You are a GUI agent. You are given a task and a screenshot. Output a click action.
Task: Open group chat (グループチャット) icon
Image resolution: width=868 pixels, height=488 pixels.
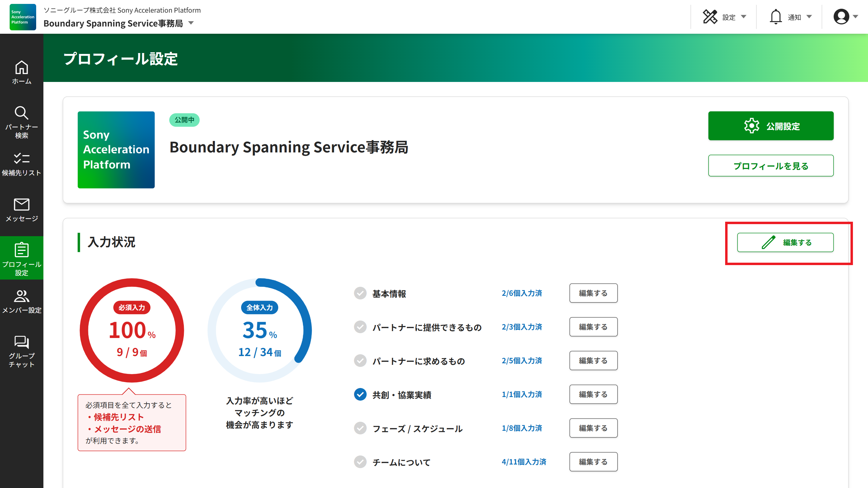click(x=22, y=342)
